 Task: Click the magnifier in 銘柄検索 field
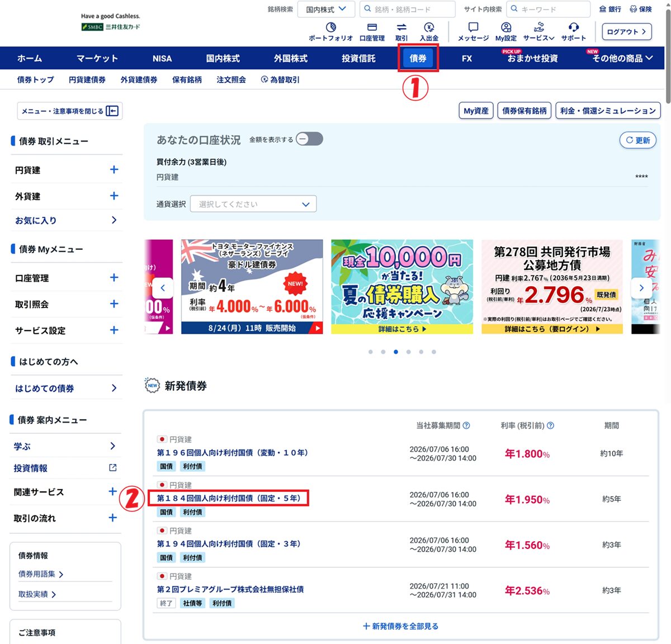(x=367, y=9)
